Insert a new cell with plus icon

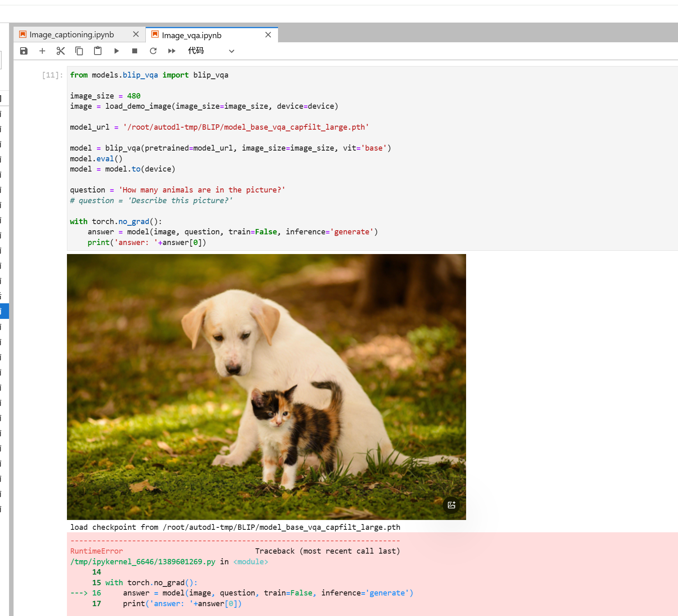42,51
